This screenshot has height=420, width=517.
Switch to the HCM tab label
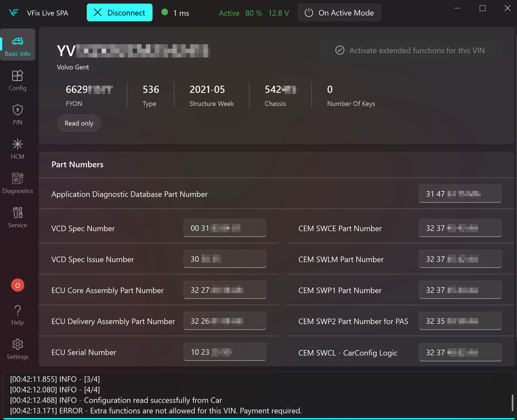pyautogui.click(x=18, y=157)
